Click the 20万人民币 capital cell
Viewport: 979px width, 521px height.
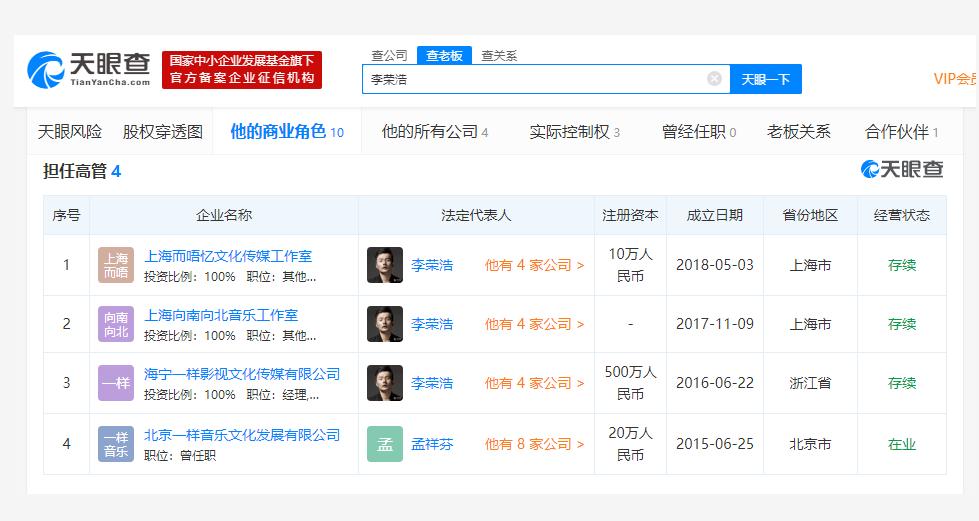(x=630, y=444)
